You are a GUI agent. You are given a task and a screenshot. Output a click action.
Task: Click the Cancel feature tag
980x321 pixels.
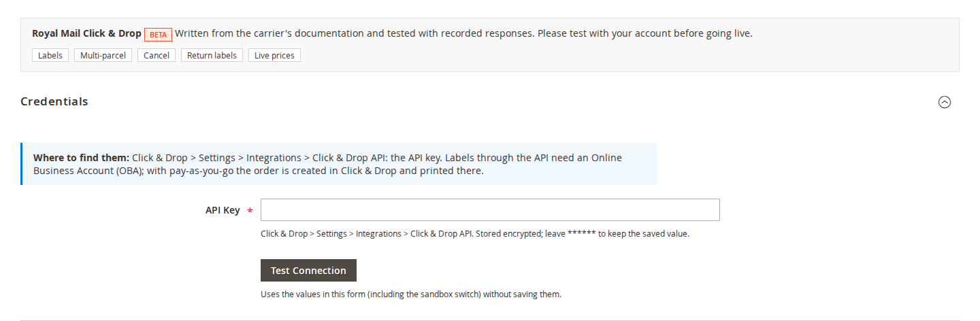[x=157, y=55]
